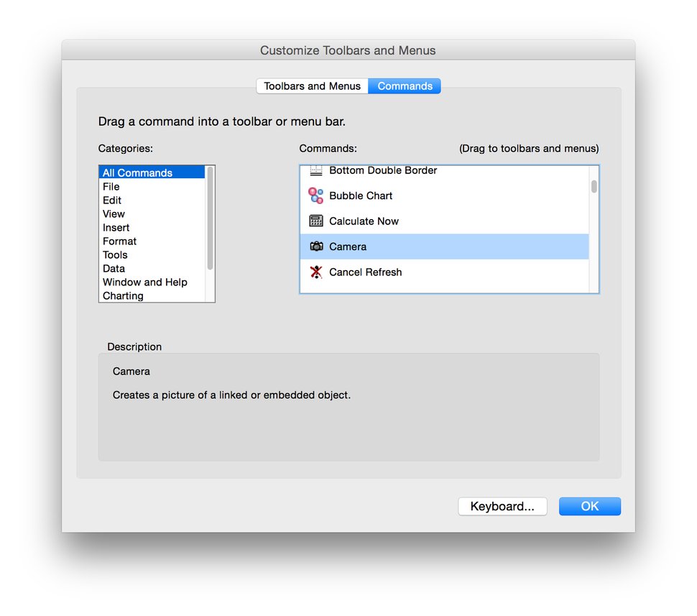Screen dimensions: 697x616
Task: Switch to the Toolbars and Menus tab
Action: point(312,86)
